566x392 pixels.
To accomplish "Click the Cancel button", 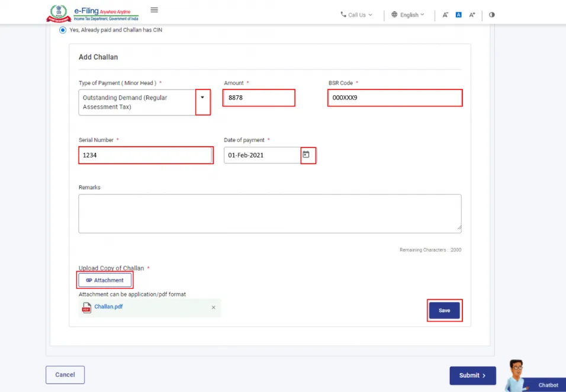I will coord(65,375).
